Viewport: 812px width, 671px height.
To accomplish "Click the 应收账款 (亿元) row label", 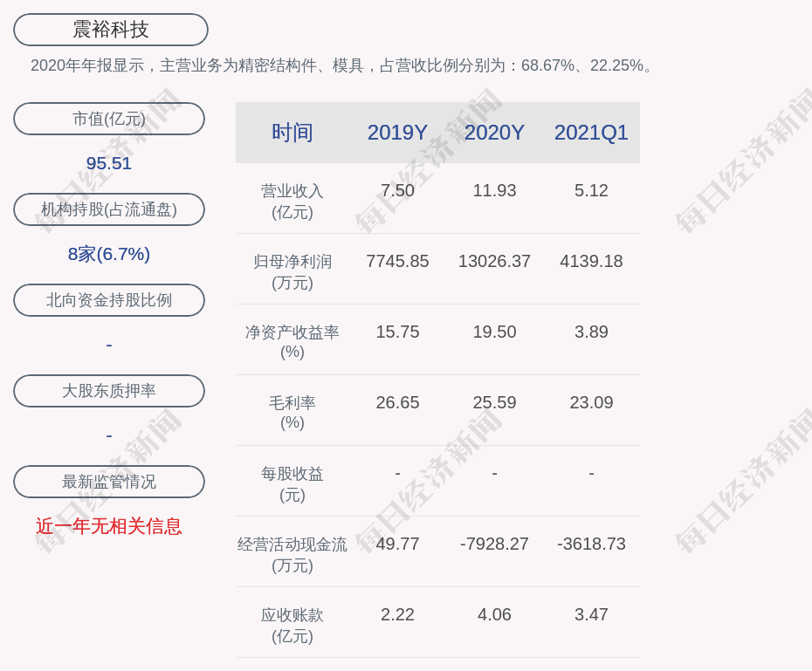I will (x=292, y=626).
